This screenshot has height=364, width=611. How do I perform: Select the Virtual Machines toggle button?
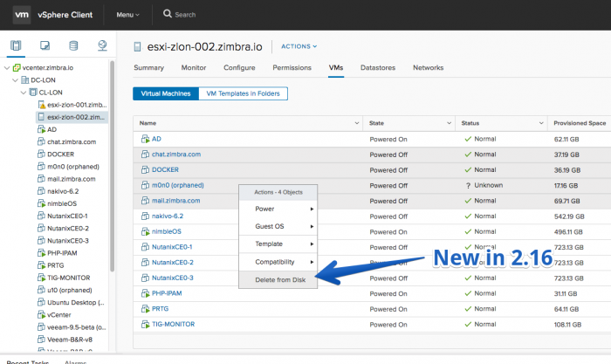(x=166, y=93)
